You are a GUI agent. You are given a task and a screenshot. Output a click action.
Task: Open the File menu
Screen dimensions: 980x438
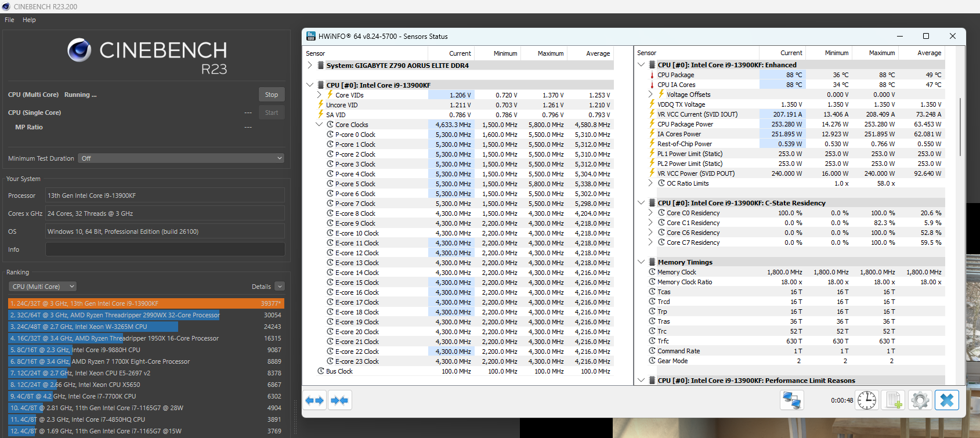tap(9, 20)
